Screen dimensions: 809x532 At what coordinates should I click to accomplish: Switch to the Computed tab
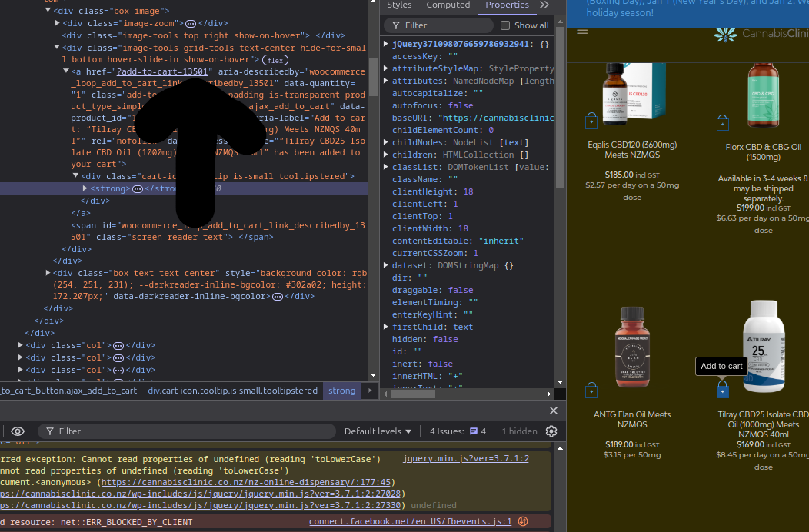point(448,5)
